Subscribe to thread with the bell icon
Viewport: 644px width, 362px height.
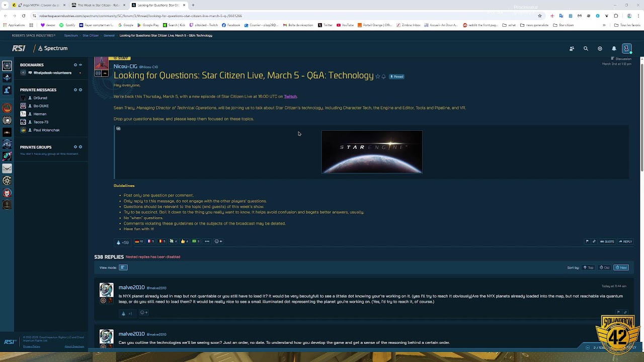click(383, 76)
